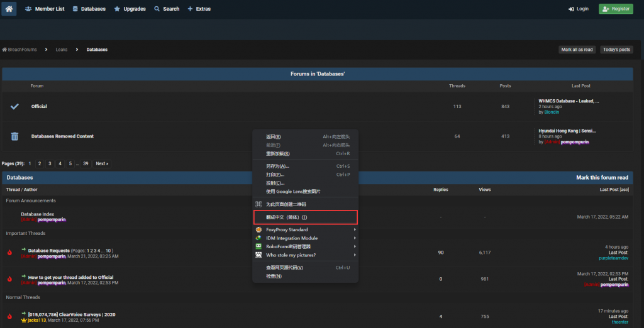Screen dimensions: 644x328
Task: Open user Blondin's profile link
Action: click(552, 112)
